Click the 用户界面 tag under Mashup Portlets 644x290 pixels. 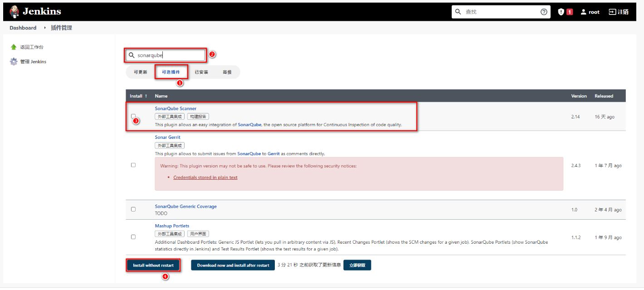click(x=198, y=234)
